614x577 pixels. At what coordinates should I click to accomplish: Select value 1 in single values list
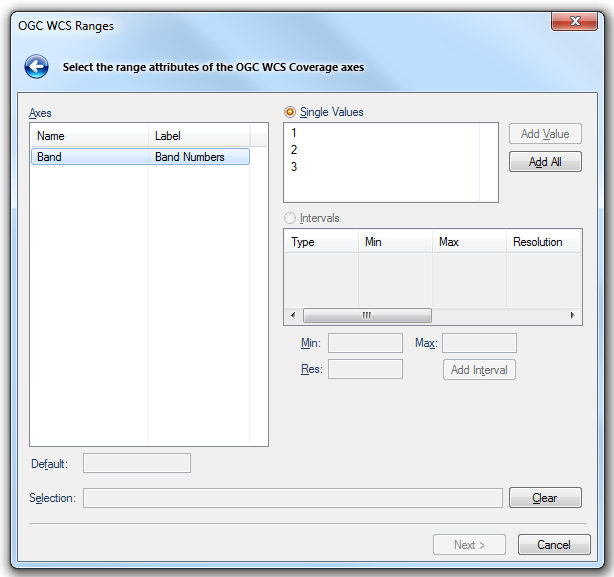pos(294,133)
